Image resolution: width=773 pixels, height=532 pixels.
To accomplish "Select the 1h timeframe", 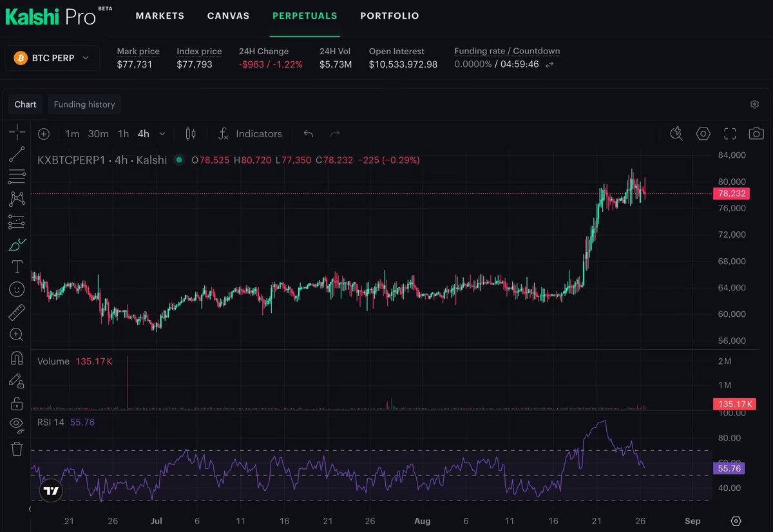I will point(123,134).
